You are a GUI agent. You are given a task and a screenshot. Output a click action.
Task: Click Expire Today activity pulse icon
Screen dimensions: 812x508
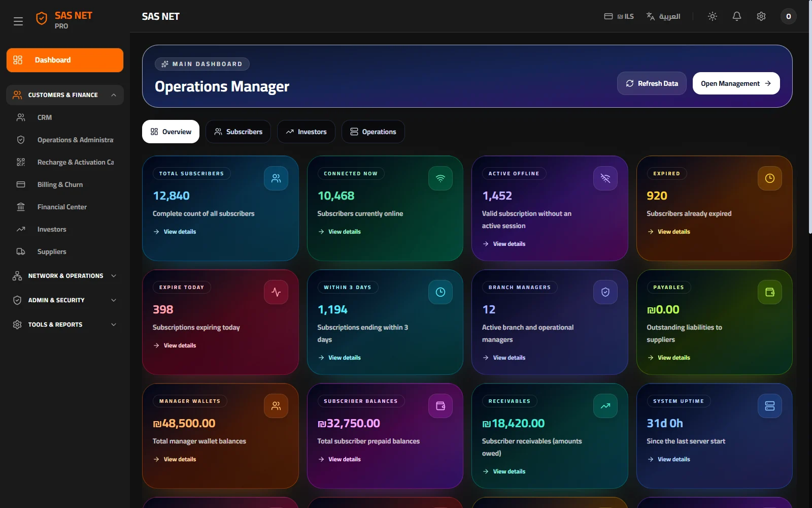coord(276,292)
